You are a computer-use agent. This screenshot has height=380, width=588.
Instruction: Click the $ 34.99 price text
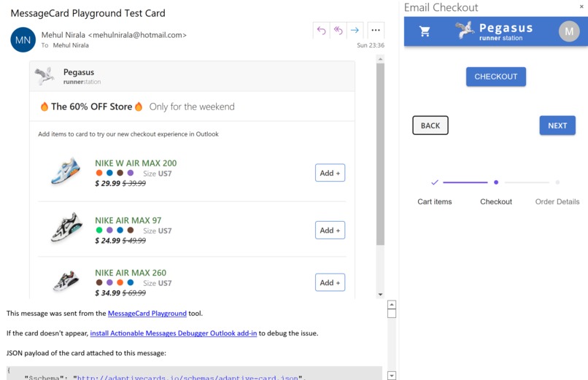point(108,293)
